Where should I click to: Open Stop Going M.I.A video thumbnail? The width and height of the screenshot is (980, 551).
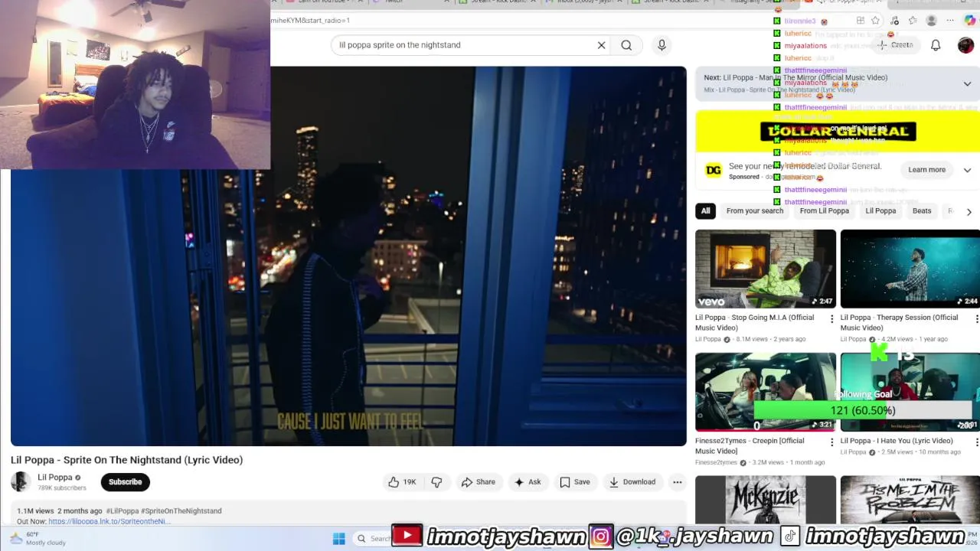coord(766,269)
